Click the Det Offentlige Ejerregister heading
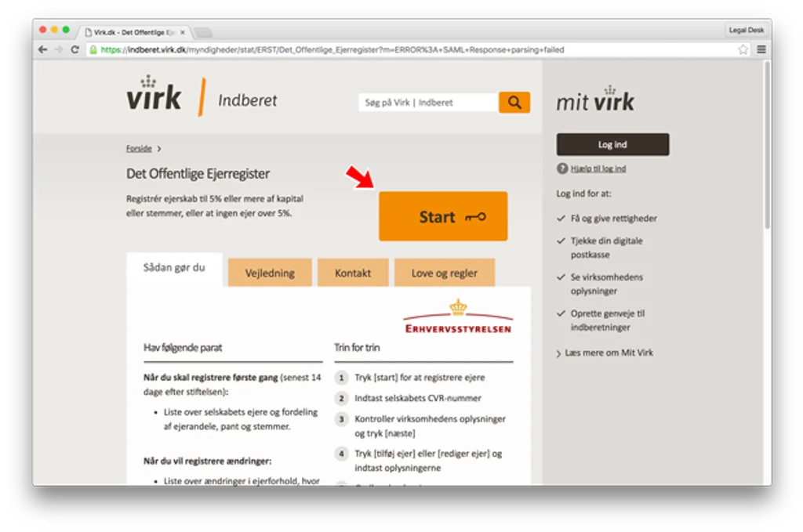Viewport: 803px width, 532px height. (198, 174)
